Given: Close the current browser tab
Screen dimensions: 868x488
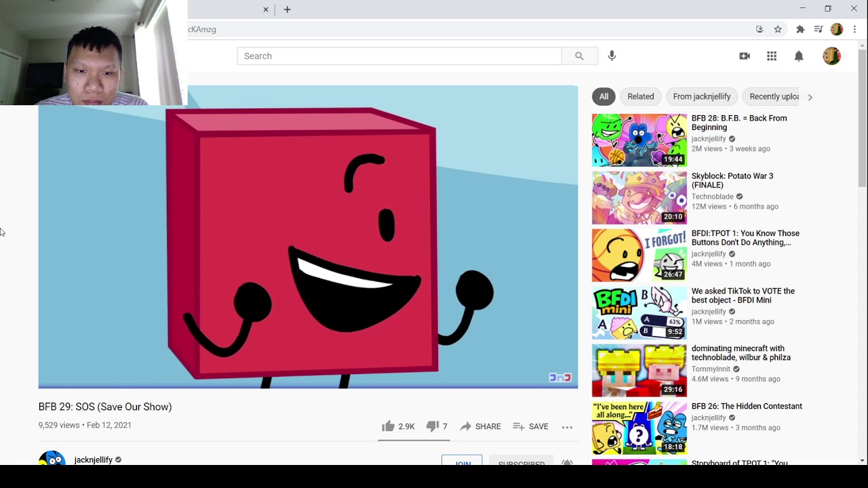Looking at the screenshot, I should 266,9.
